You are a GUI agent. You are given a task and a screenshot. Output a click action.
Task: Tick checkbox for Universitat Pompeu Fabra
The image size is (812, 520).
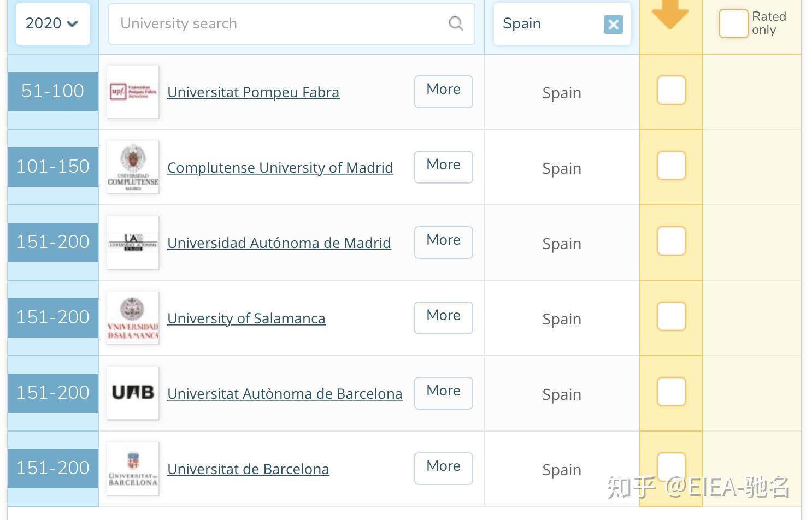click(x=671, y=90)
